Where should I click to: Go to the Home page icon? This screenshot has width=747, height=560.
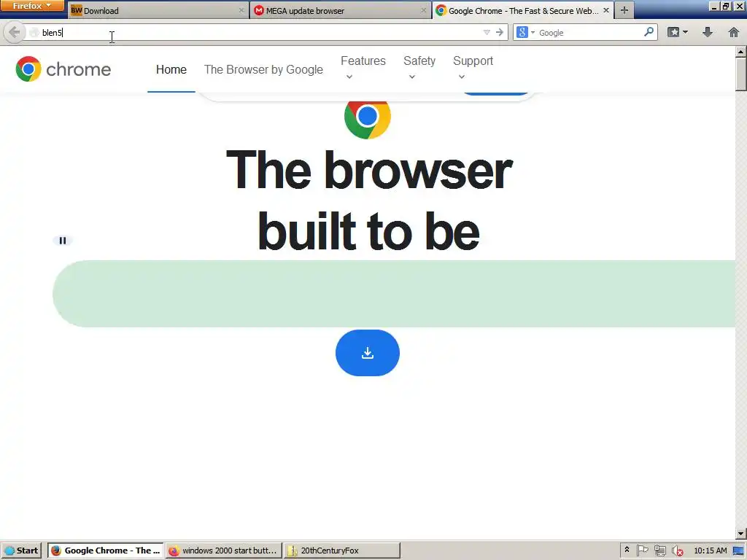click(x=734, y=32)
